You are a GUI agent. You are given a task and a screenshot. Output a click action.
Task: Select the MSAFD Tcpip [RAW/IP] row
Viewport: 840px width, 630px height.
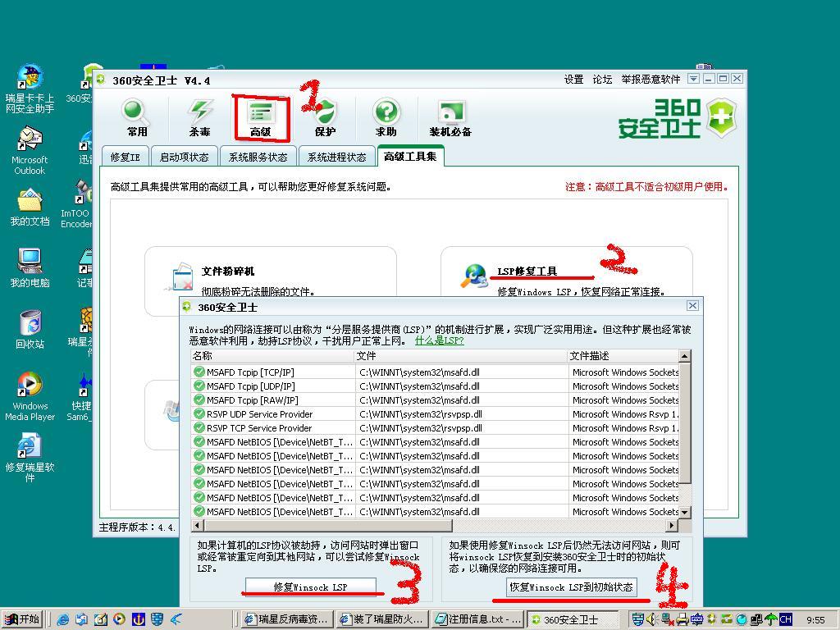435,399
